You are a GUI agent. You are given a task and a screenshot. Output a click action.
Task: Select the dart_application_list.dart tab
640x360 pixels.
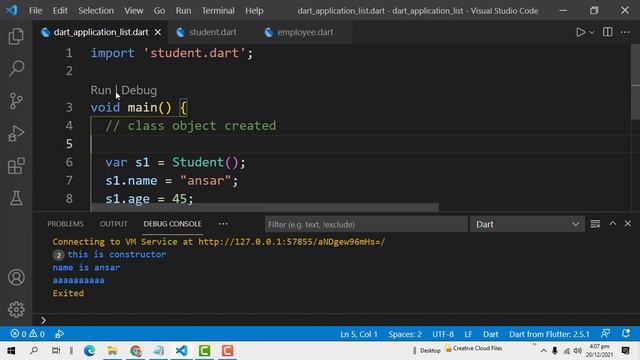point(101,32)
